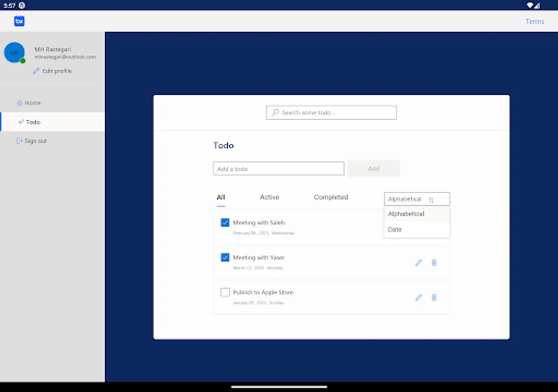
Task: Click the search magnifier icon
Action: coord(275,112)
